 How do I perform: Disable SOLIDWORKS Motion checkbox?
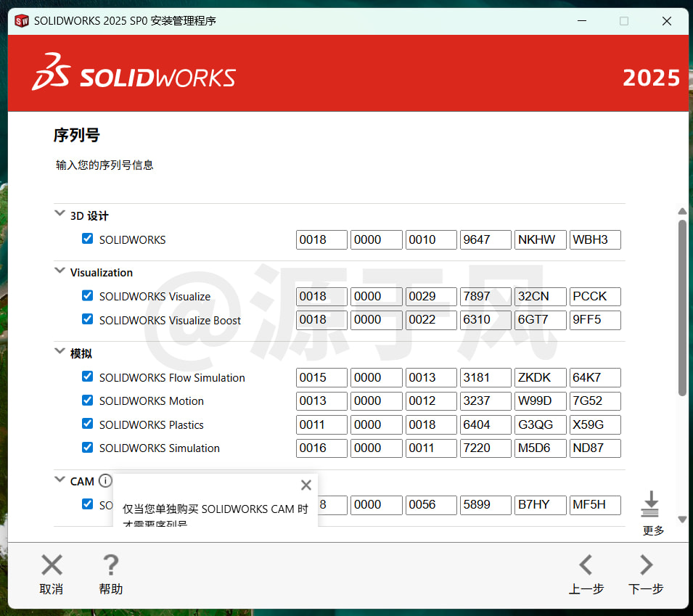pyautogui.click(x=88, y=401)
